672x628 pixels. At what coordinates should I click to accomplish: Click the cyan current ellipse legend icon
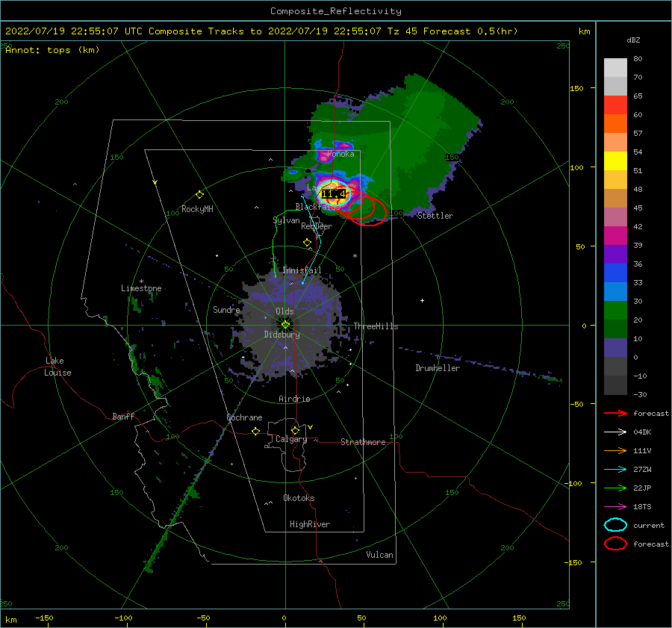click(x=615, y=525)
